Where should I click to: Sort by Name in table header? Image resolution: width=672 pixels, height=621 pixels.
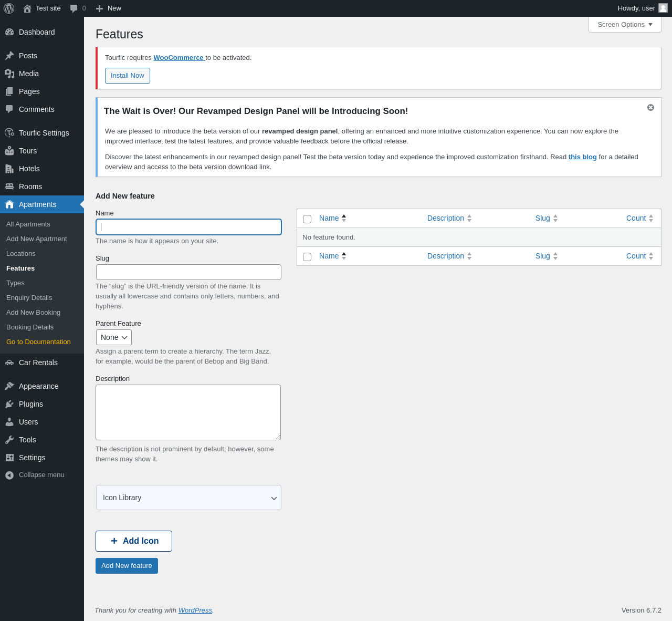pyautogui.click(x=333, y=218)
